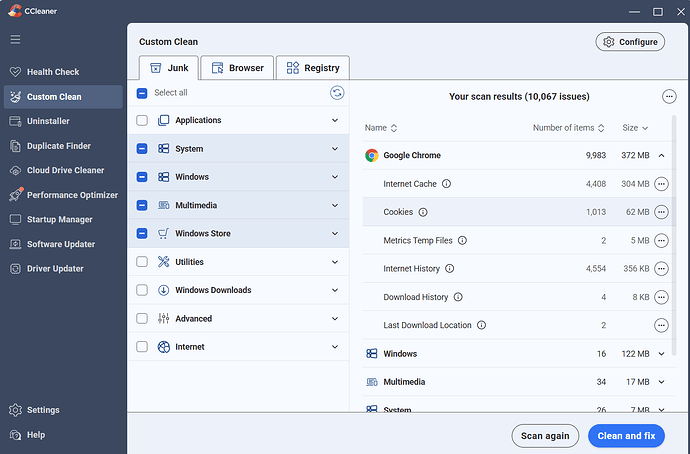Expand the Windows results row
The width and height of the screenshot is (690, 454).
tap(661, 354)
